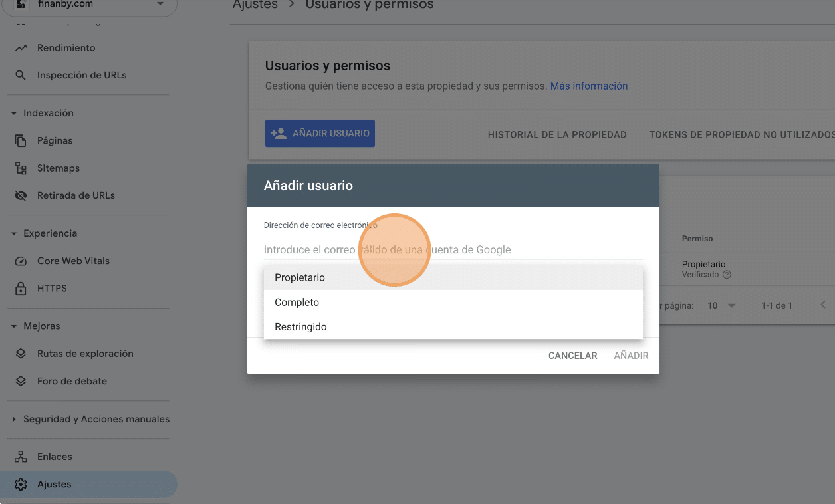Collapse the Indexación section
The height and width of the screenshot is (504, 835).
14,114
